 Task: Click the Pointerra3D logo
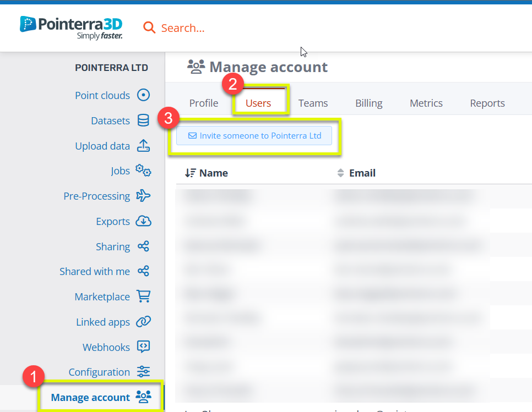71,28
